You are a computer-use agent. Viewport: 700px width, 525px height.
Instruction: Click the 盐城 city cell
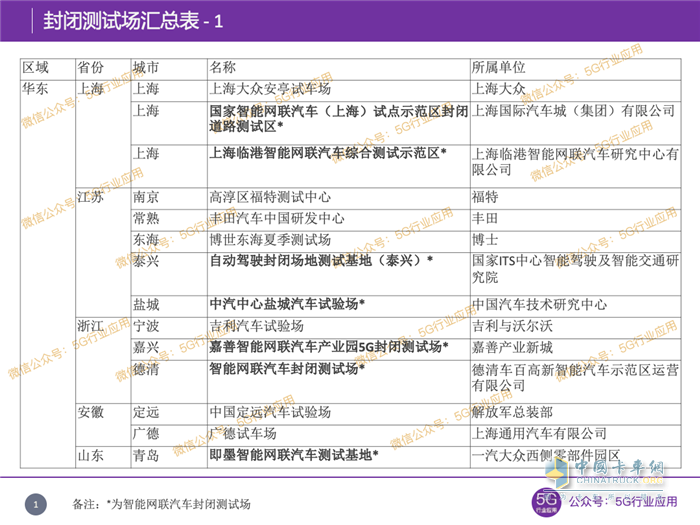pyautogui.click(x=169, y=306)
